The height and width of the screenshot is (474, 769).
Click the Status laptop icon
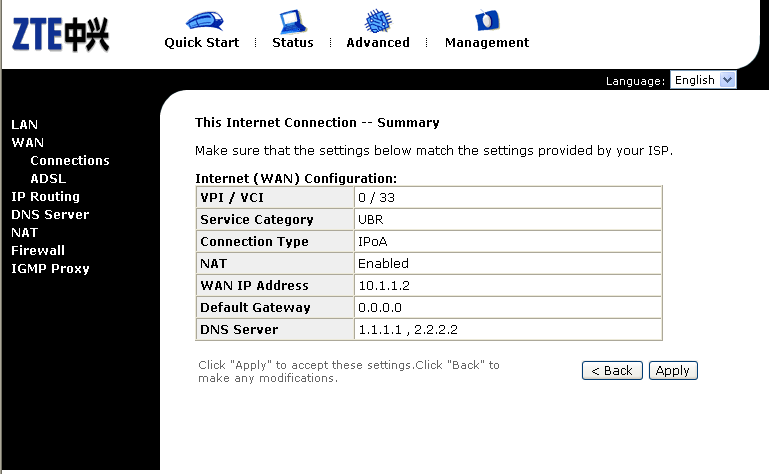pyautogui.click(x=293, y=22)
